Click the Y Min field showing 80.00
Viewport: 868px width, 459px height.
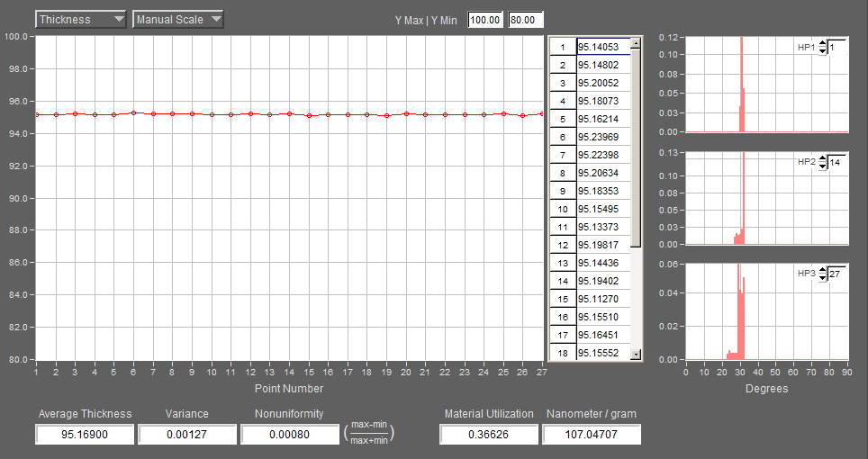coord(525,20)
